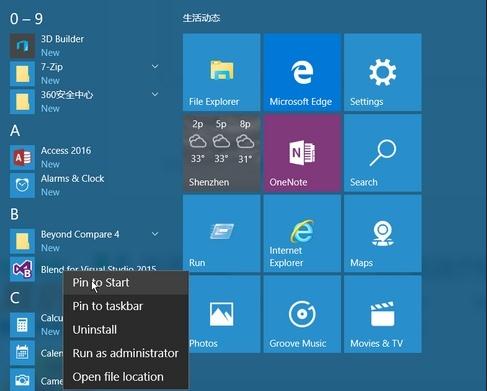Image resolution: width=487 pixels, height=391 pixels.
Task: Select Open file location menu entry
Action: [126, 377]
